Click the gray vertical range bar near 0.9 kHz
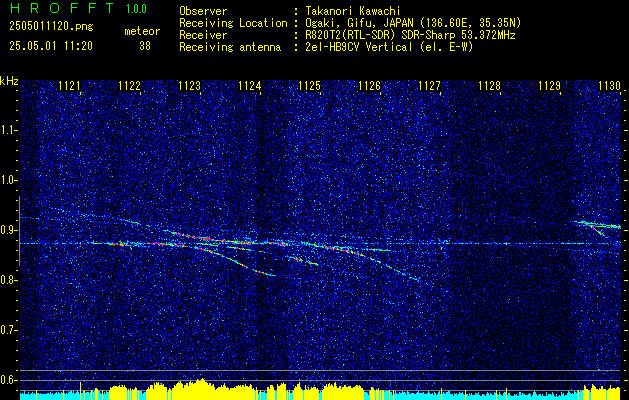The height and width of the screenshot is (400, 629). (19, 231)
